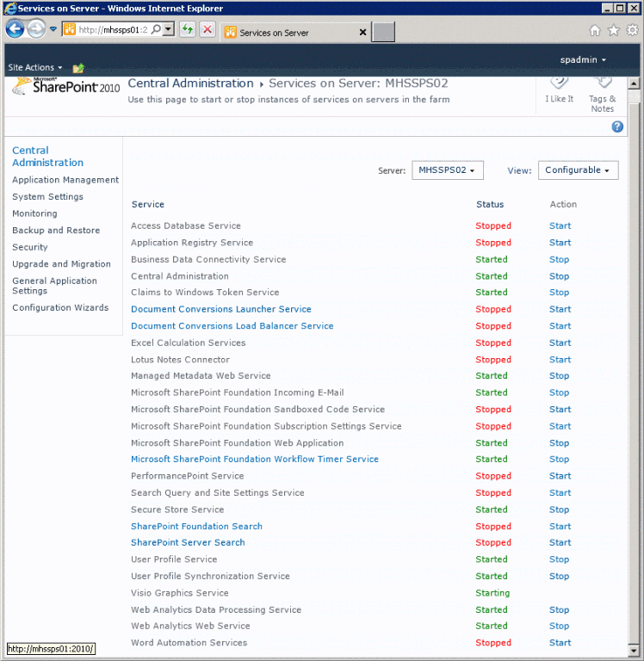644x661 pixels.
Task: Click the URL address field
Action: [113, 29]
